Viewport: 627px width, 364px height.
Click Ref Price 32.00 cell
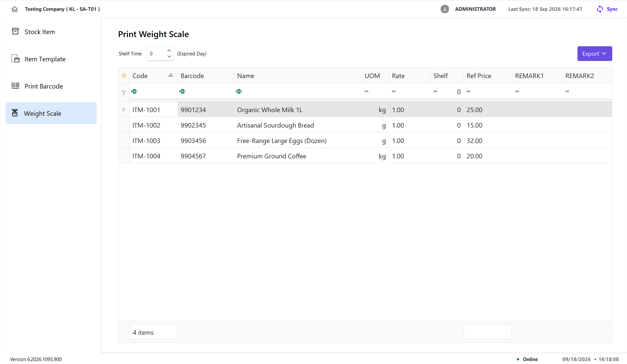tap(488, 141)
